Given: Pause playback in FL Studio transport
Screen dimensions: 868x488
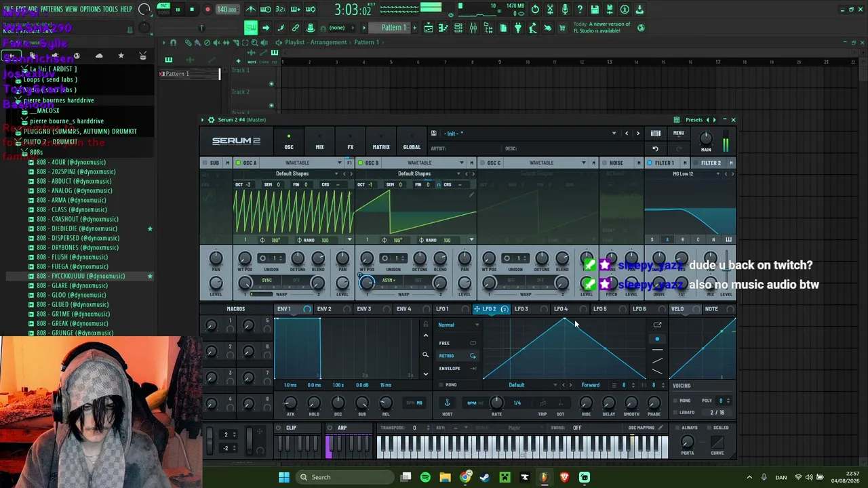Looking at the screenshot, I should (178, 9).
